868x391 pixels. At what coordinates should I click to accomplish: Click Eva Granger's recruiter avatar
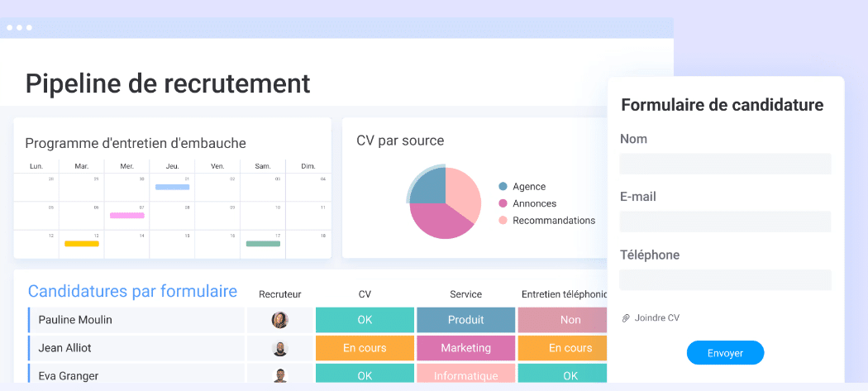(280, 375)
